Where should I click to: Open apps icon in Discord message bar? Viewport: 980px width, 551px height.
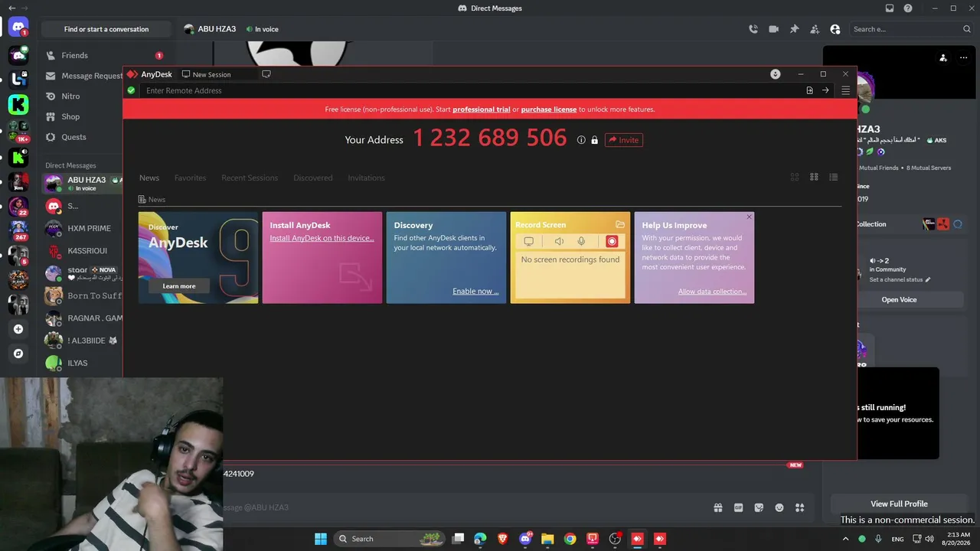800,507
